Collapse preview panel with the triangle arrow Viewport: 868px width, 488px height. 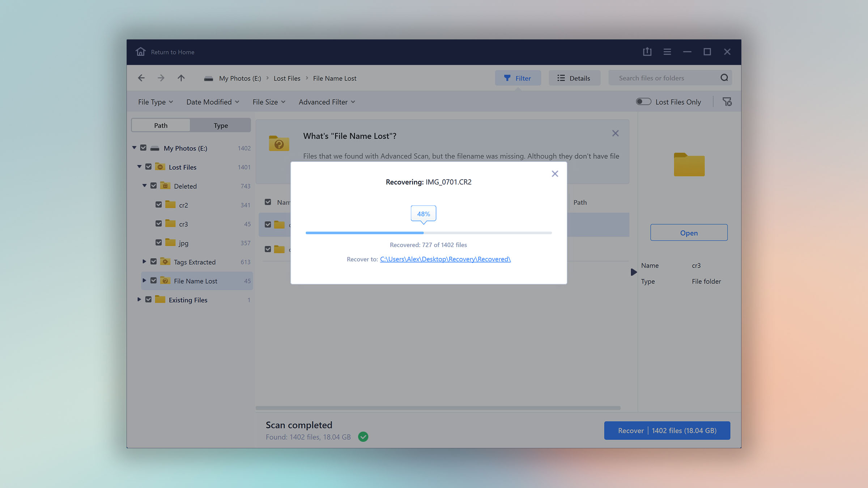pos(634,272)
